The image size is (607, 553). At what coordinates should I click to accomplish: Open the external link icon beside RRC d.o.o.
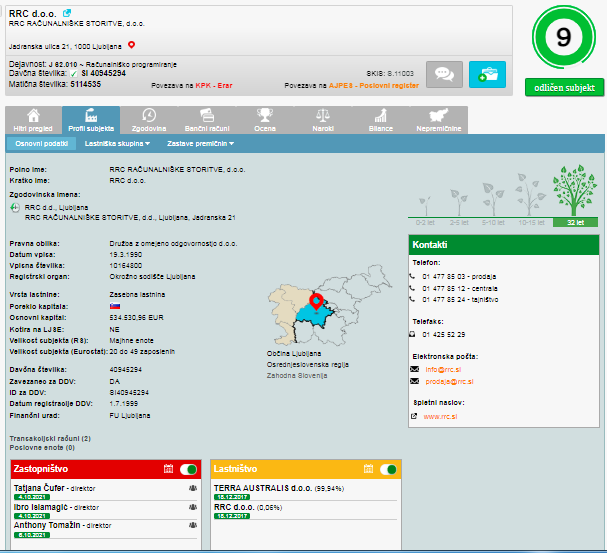pos(68,13)
